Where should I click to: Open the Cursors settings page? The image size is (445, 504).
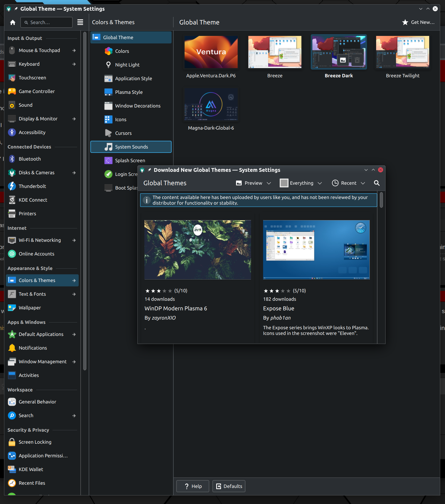point(123,133)
